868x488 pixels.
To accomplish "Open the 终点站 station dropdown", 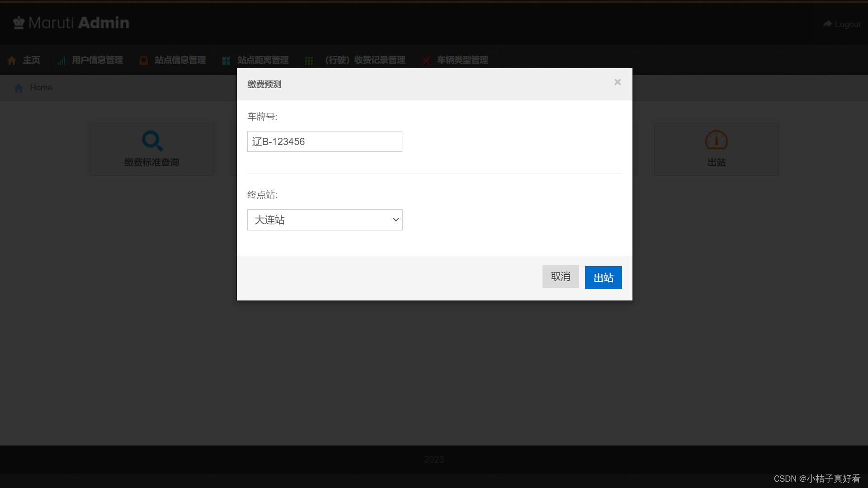I will pos(325,220).
